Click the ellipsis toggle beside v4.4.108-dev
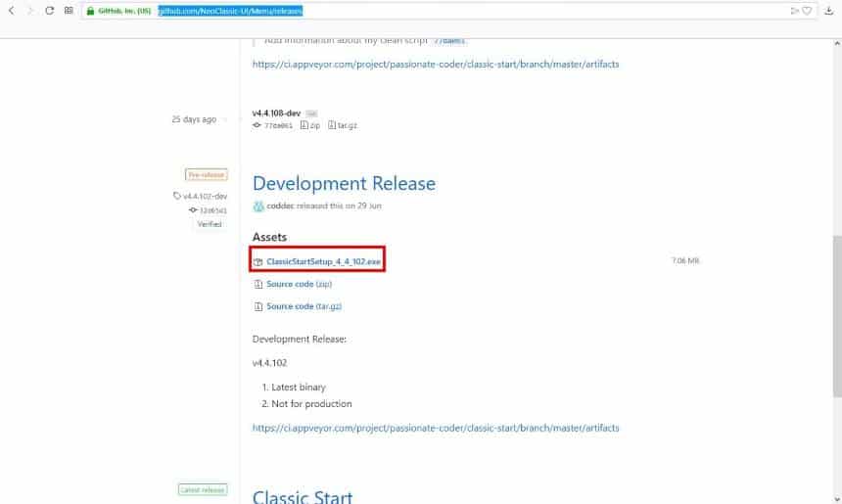The image size is (842, 504). (x=311, y=114)
